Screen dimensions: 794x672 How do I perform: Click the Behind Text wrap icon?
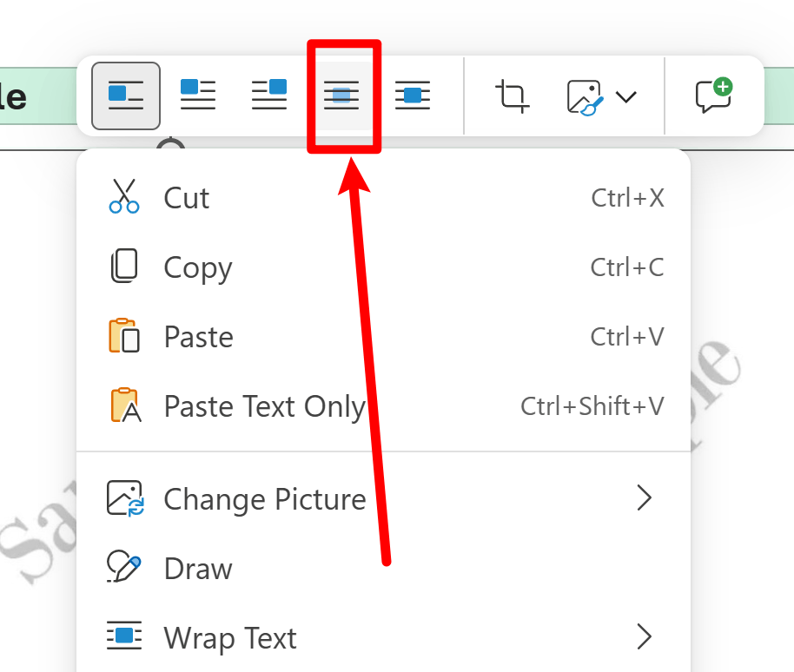tap(341, 96)
